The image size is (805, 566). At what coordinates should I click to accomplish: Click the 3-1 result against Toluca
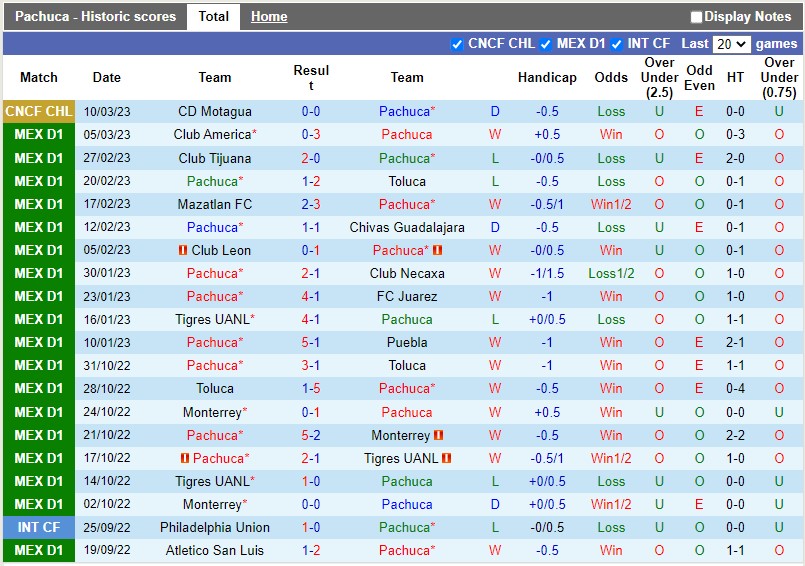tap(311, 366)
